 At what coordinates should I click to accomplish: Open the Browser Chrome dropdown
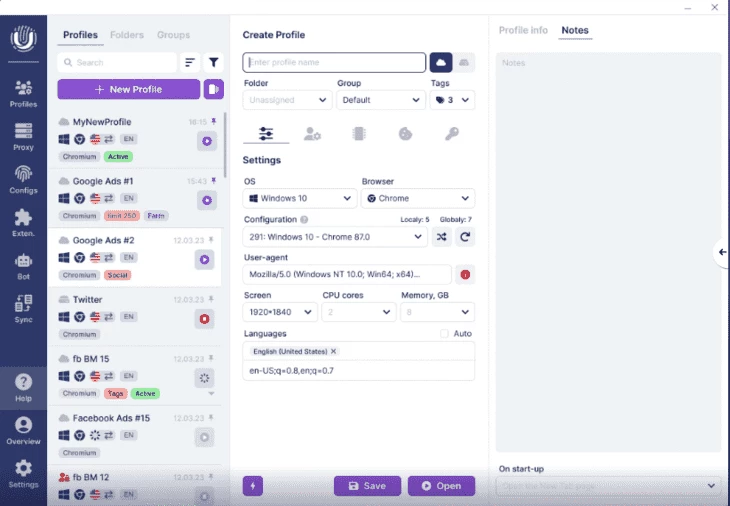417,198
